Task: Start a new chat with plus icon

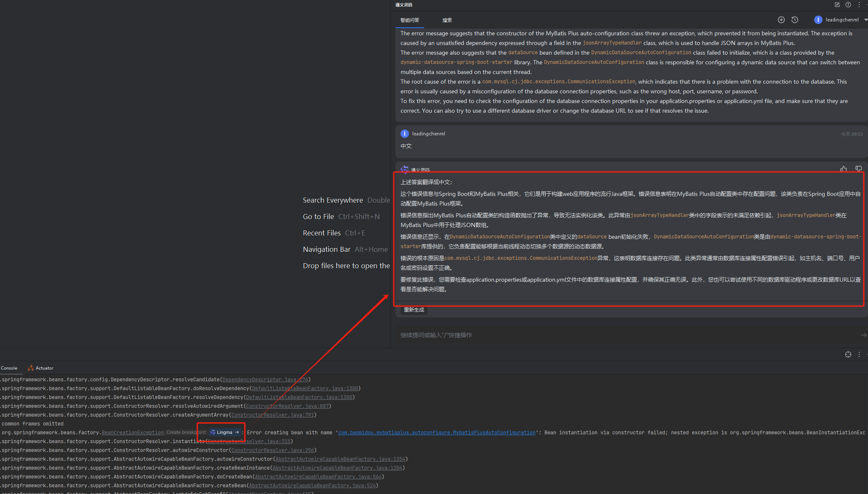Action: point(781,20)
